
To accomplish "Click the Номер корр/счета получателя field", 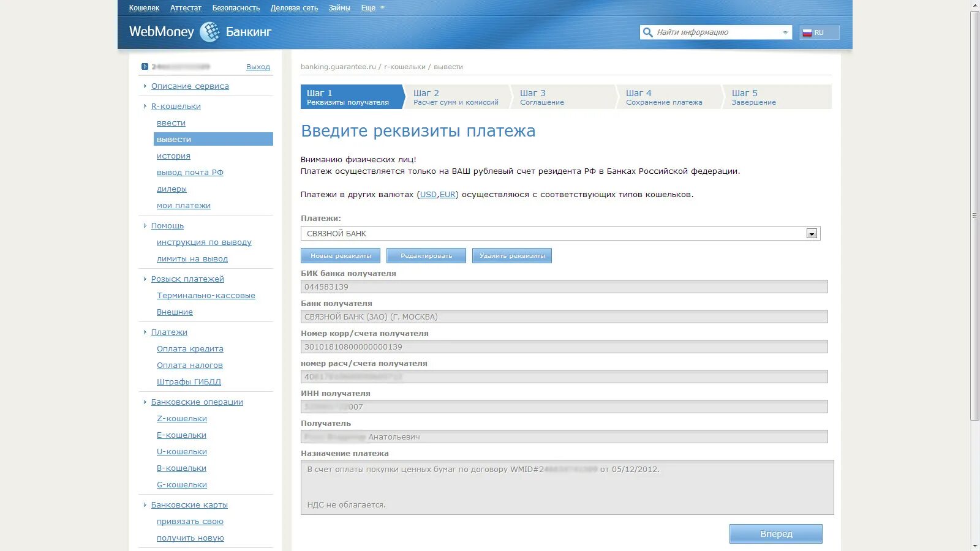I will (564, 347).
